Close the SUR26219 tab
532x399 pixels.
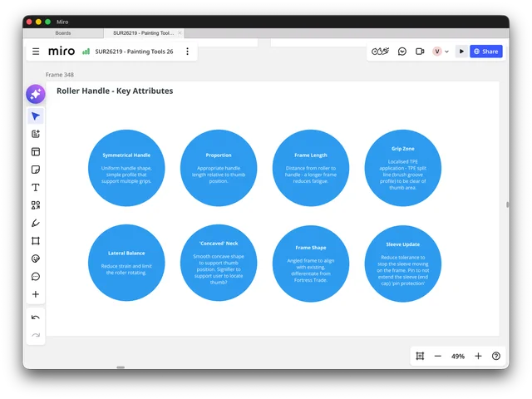pos(180,33)
